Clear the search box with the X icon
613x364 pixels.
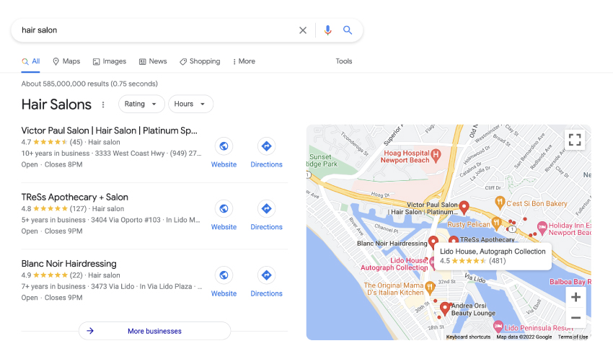tap(303, 30)
